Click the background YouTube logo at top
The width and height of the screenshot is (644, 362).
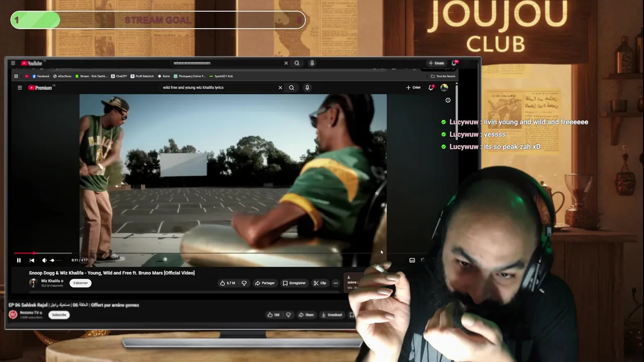[32, 63]
